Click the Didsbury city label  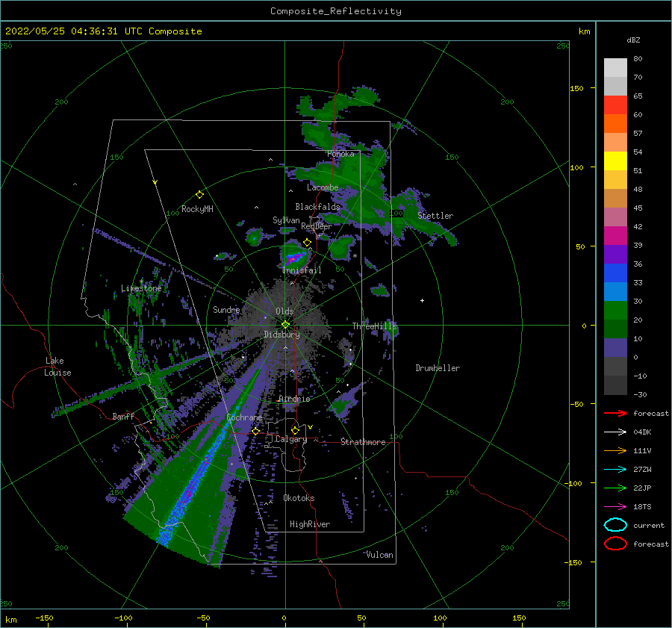click(x=281, y=335)
